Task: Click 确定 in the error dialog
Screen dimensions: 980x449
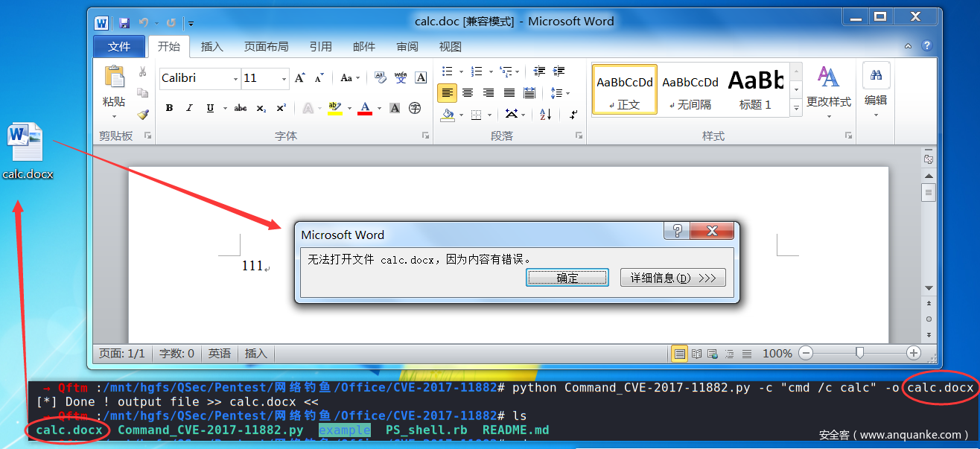Action: pyautogui.click(x=567, y=278)
